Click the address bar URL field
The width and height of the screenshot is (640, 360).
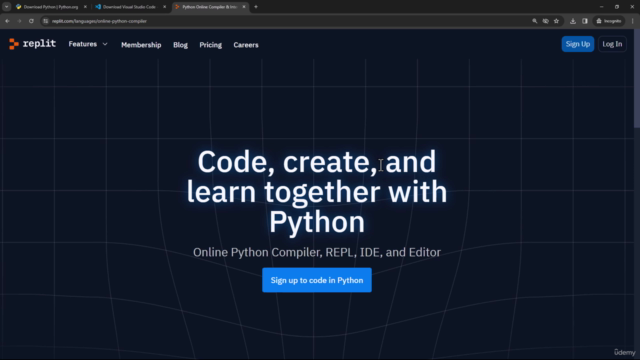(x=286, y=21)
